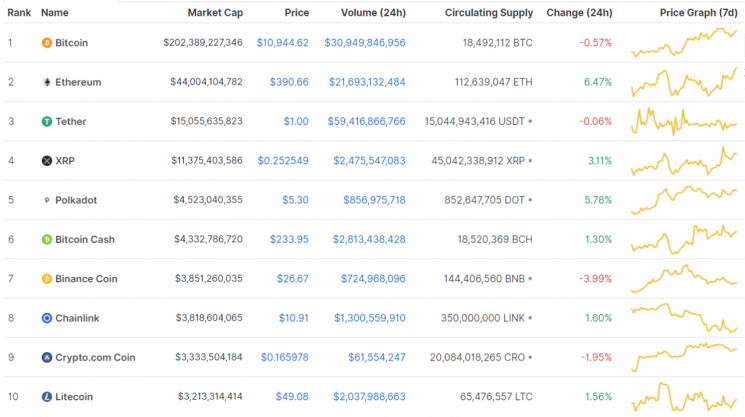Image resolution: width=745 pixels, height=417 pixels.
Task: Click Polkadot price $5.30
Action: (x=296, y=200)
